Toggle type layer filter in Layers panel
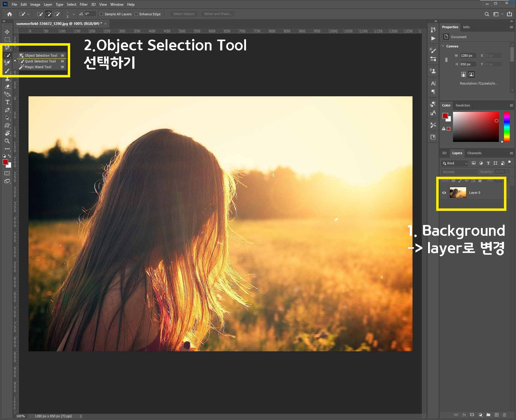 488,163
